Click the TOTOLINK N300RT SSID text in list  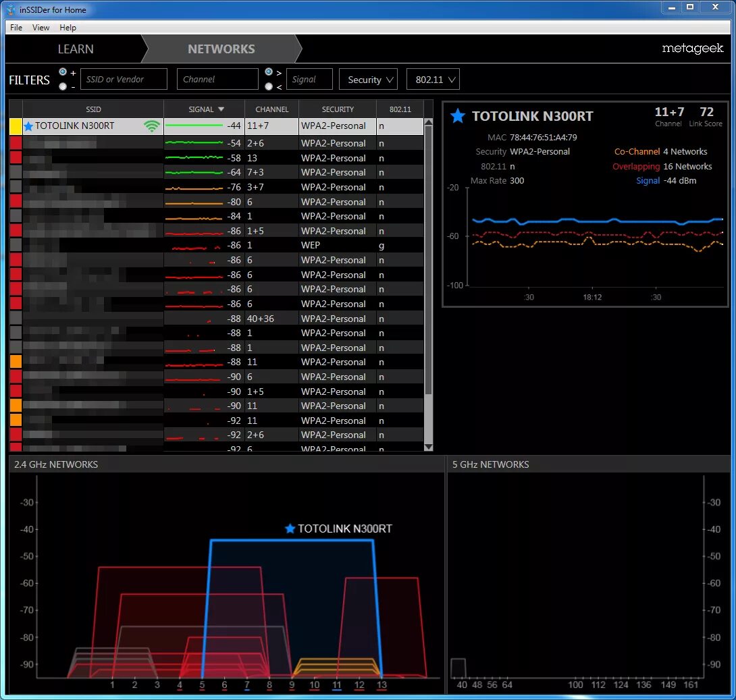pyautogui.click(x=75, y=126)
